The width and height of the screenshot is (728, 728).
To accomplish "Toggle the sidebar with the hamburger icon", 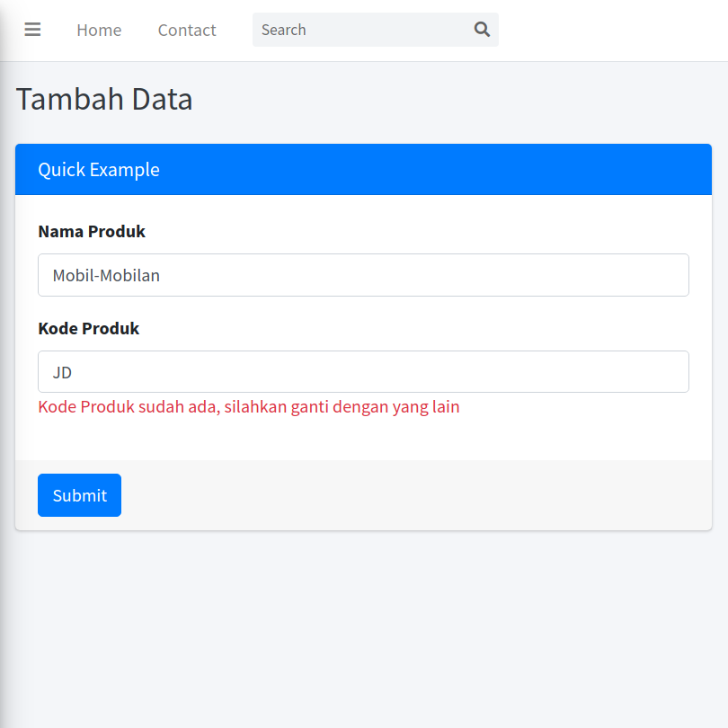I will 32,30.
